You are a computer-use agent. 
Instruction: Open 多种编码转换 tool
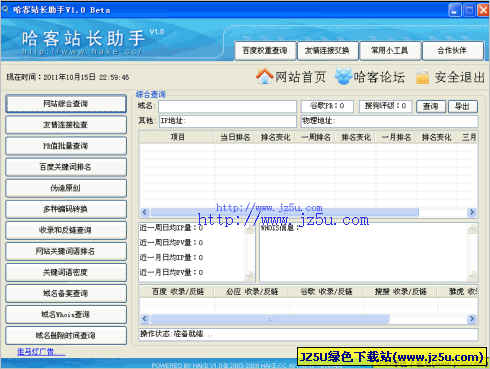[x=66, y=209]
